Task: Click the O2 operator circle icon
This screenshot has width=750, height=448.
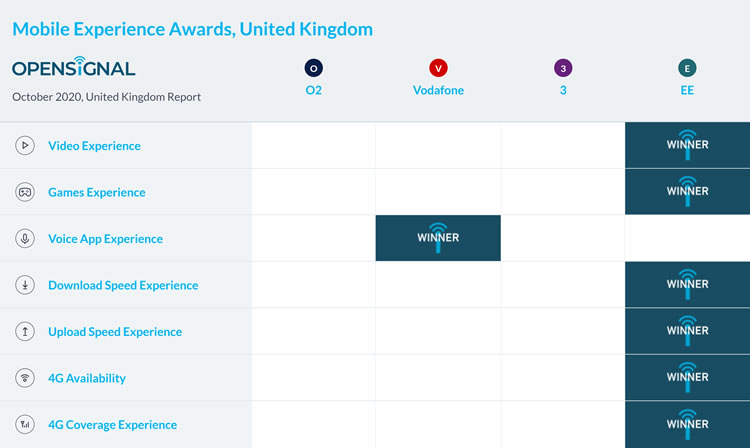Action: click(314, 68)
